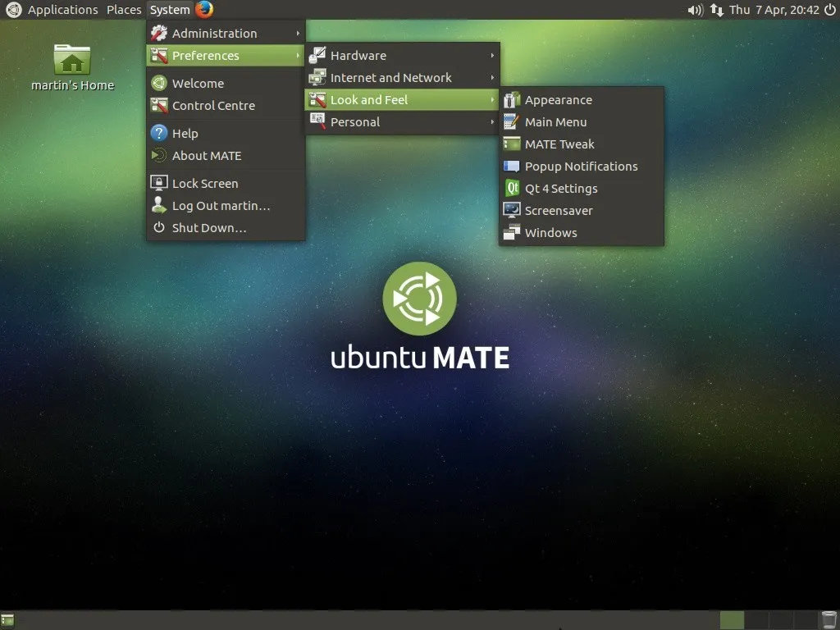Screen dimensions: 840x630
Task: Expand the Administration submenu
Action: (212, 33)
